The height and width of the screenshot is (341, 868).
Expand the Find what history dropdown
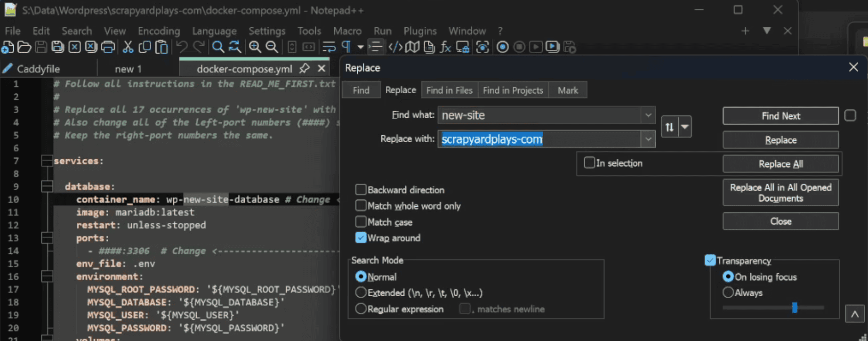(x=648, y=115)
